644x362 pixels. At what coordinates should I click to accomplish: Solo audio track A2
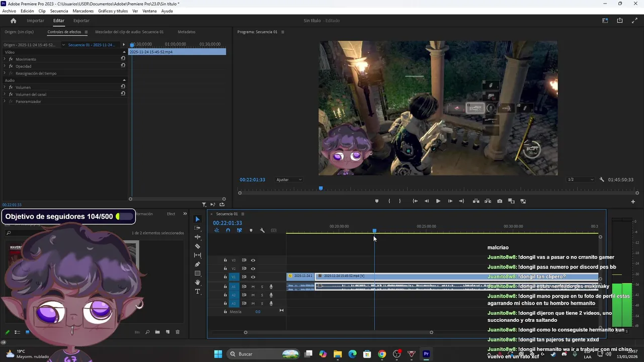[262, 295]
